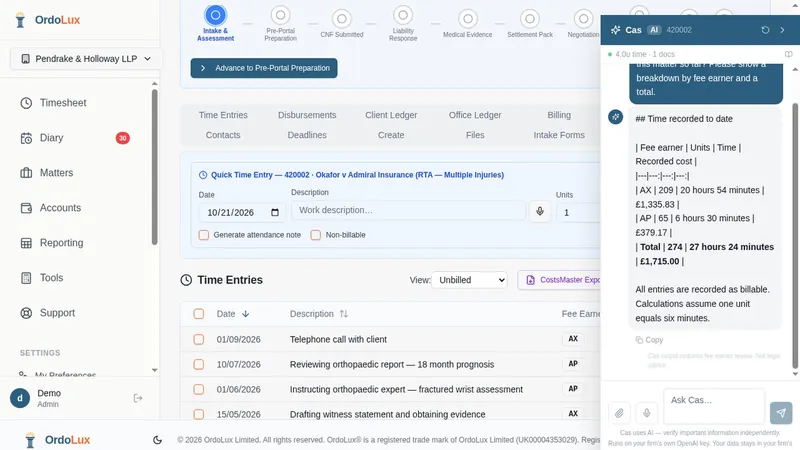
Task: Tick the Non-billable checkbox
Action: (x=316, y=235)
